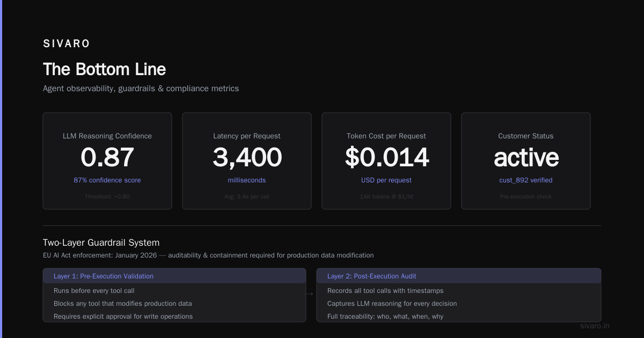
Task: Click Captures LLM reasoning for every decision
Action: tap(392, 304)
